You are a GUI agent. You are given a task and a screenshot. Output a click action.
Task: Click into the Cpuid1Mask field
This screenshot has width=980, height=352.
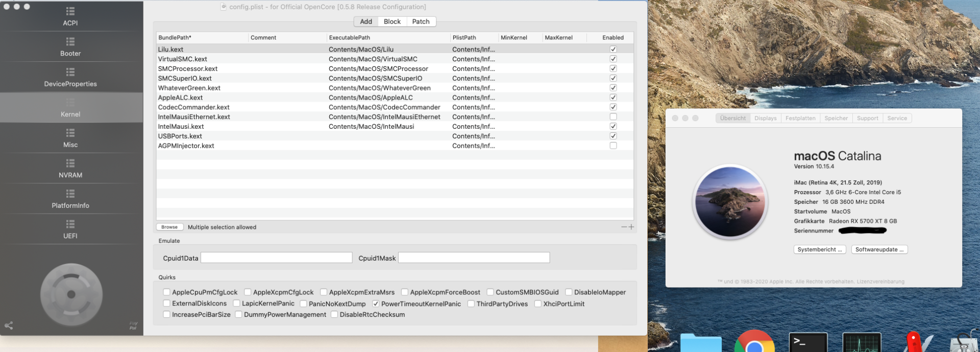coord(474,257)
